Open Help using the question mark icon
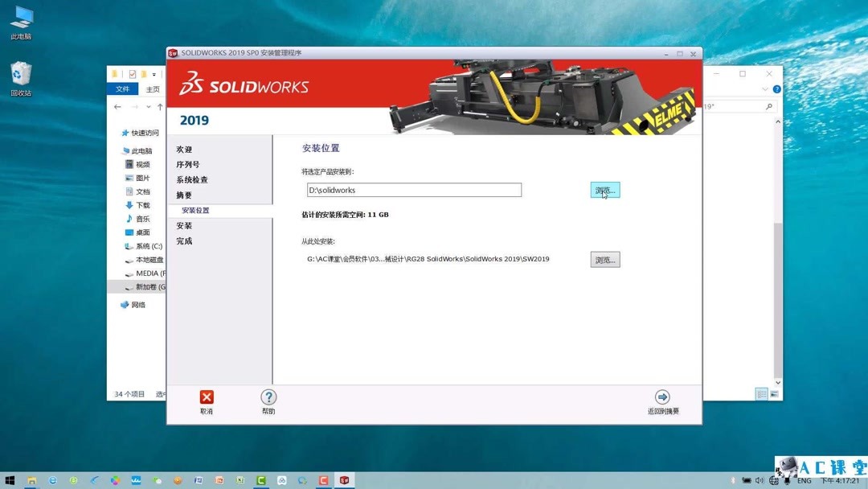868x489 pixels. (x=268, y=397)
